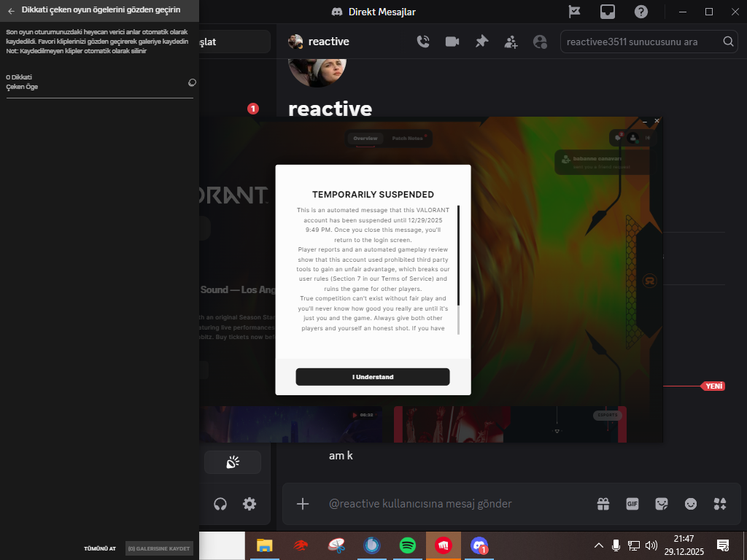Click the red R emblem on Riot client
The width and height of the screenshot is (747, 560).
[x=650, y=281]
